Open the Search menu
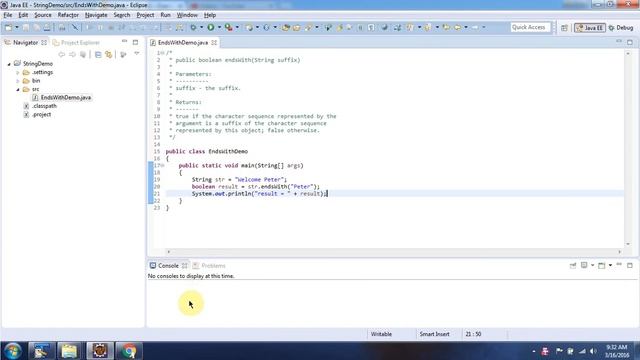 (x=122, y=15)
